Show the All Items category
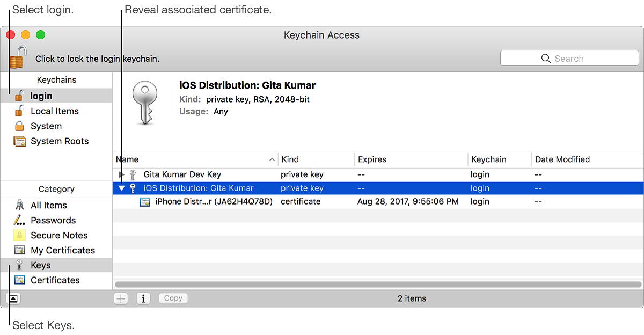 pos(49,205)
